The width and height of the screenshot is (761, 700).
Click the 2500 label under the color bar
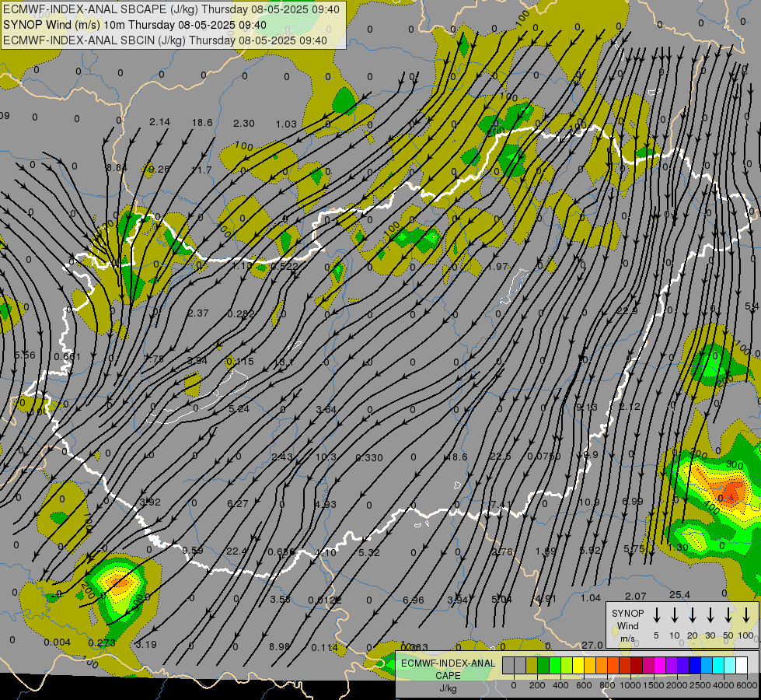[701, 685]
